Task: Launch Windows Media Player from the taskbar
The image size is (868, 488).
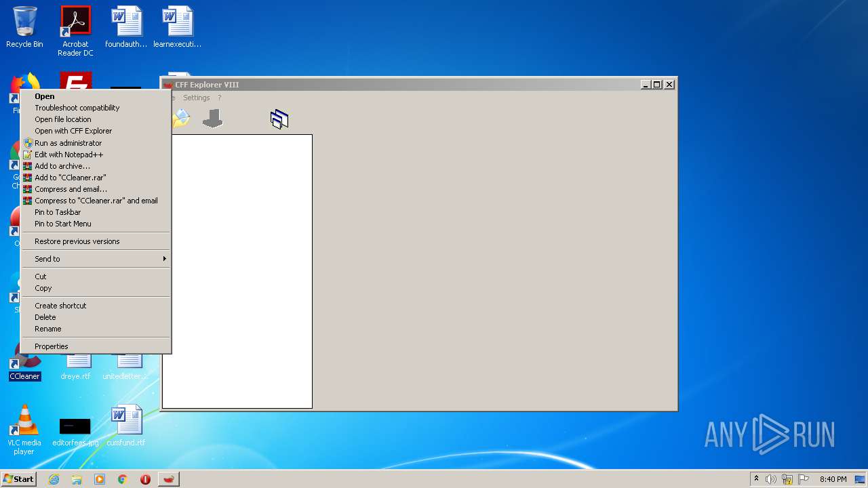Action: [x=100, y=479]
